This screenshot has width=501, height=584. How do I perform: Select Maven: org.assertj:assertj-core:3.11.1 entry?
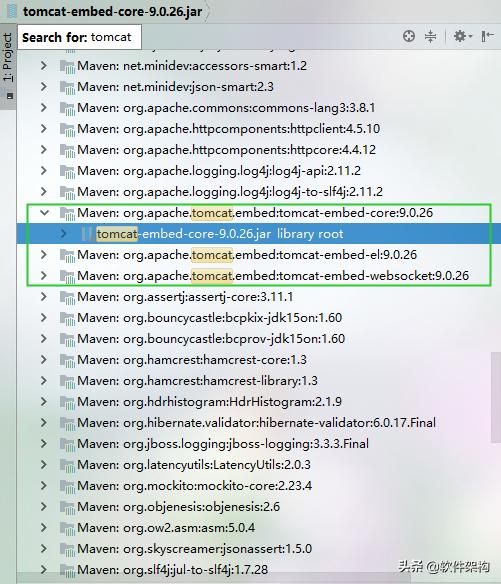[185, 297]
